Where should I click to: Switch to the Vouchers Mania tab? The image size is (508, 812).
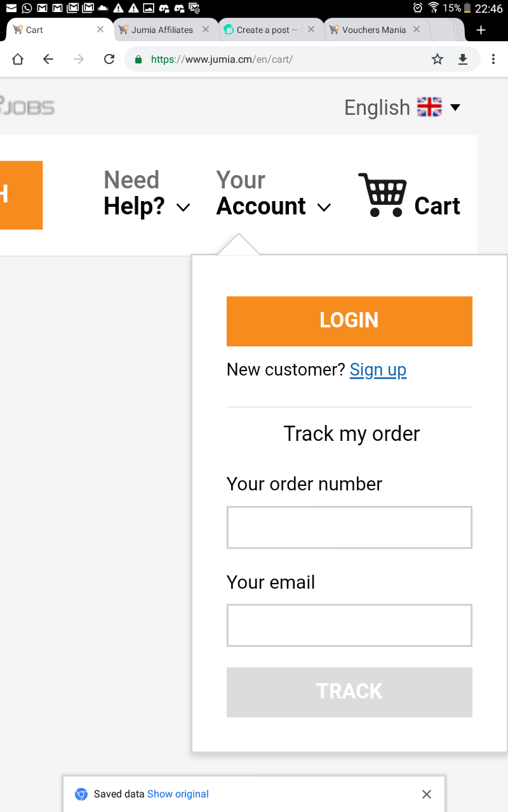coord(374,30)
